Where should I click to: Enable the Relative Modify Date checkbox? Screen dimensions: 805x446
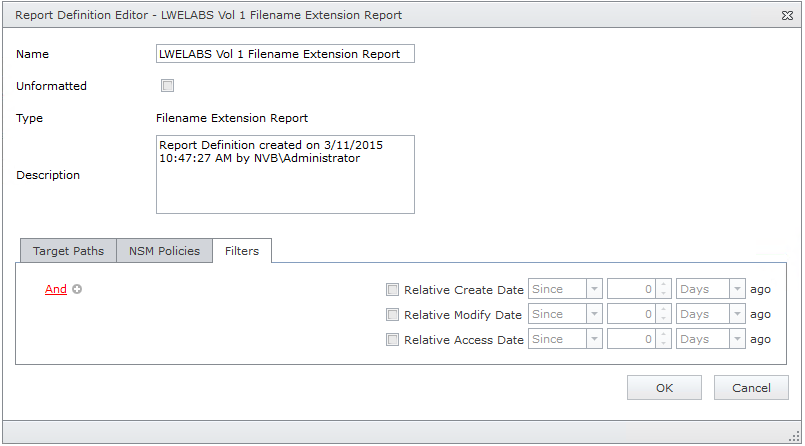(x=392, y=315)
